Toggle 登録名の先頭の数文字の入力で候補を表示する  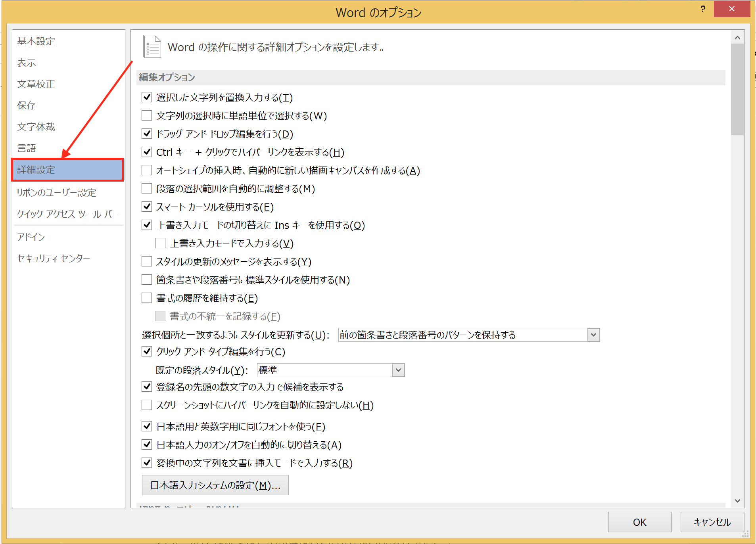click(147, 387)
